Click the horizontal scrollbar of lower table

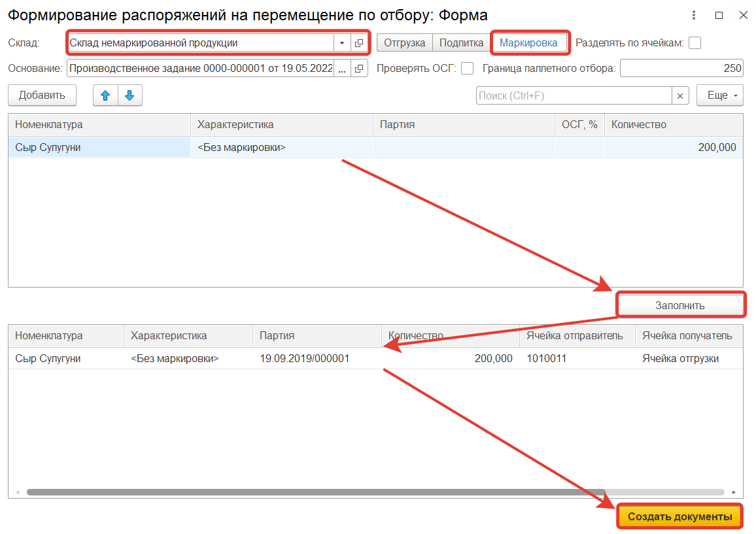[x=314, y=492]
